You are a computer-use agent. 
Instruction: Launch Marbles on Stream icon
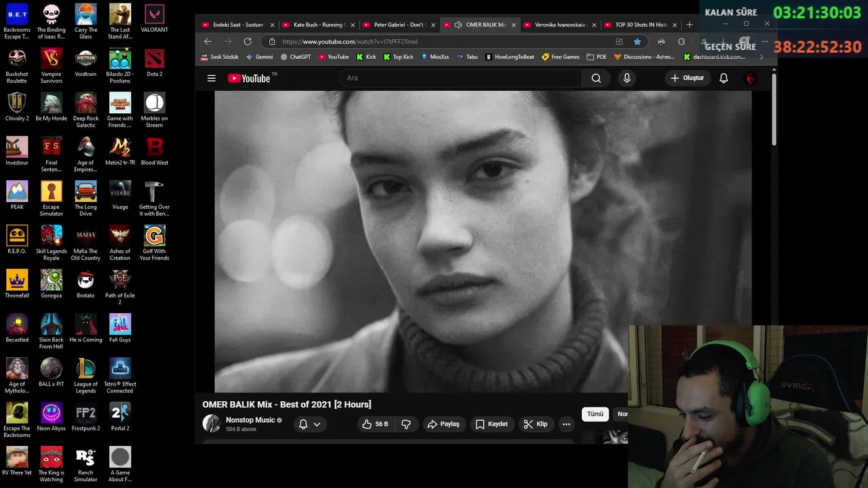coord(155,110)
